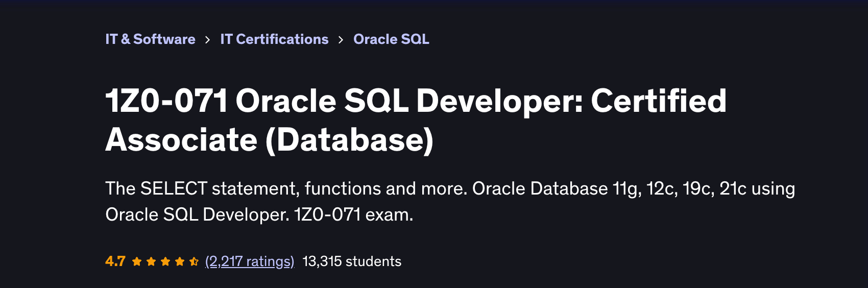The width and height of the screenshot is (868, 288).
Task: Click "Associate (Database)" title line
Action: click(269, 140)
